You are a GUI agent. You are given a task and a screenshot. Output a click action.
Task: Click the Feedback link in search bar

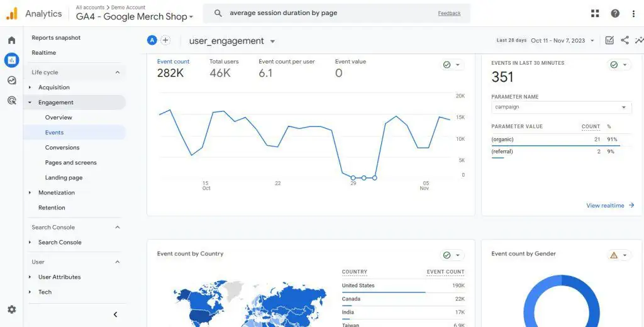click(x=449, y=13)
